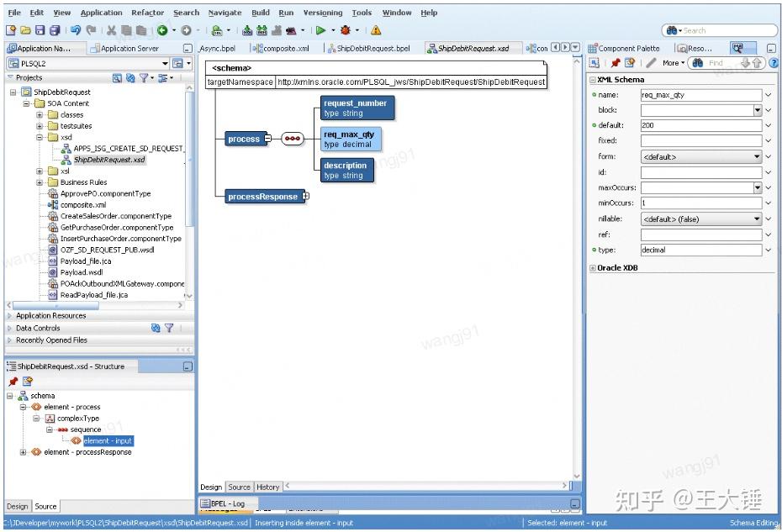The width and height of the screenshot is (782, 532).
Task: Select the description element box in diagram
Action: coord(346,170)
